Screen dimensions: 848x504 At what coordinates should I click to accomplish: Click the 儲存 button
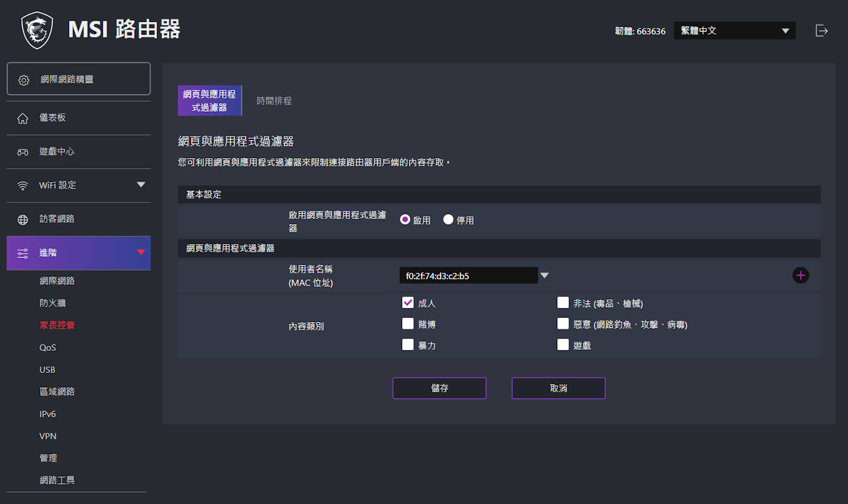click(x=440, y=388)
